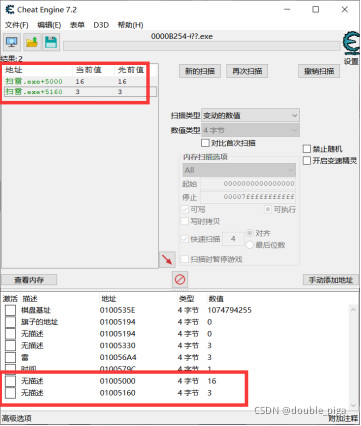Image resolution: width=361 pixels, height=426 pixels.
Task: Expand the memory scan options All dropdown
Action: pyautogui.click(x=239, y=170)
